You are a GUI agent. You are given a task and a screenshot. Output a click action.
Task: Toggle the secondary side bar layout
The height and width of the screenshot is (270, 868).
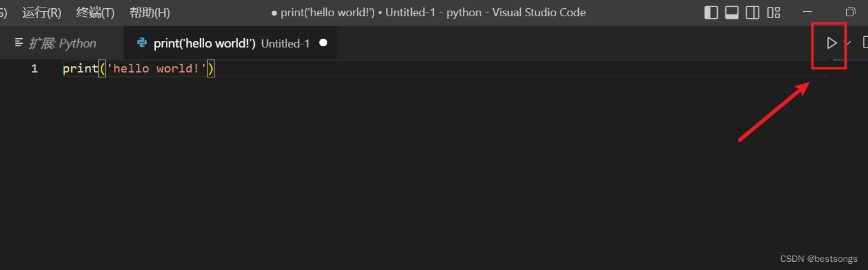pyautogui.click(x=753, y=12)
